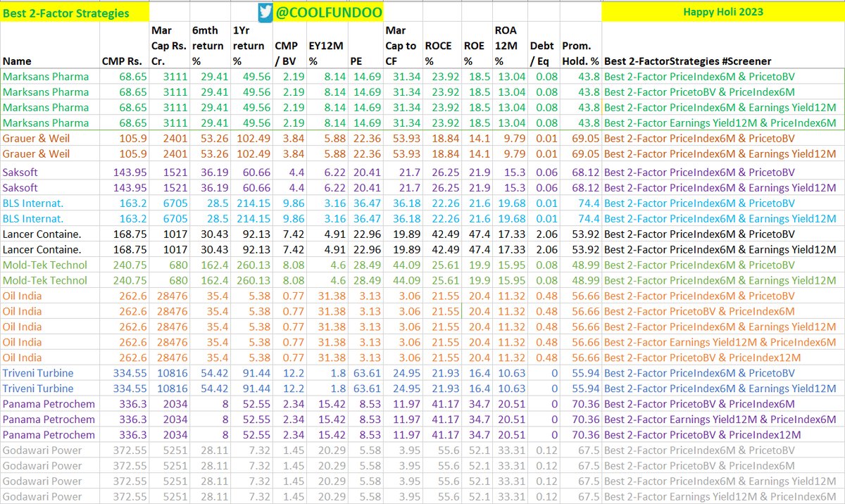Select Saksoft's 'PriceIndex6M & Earnings Yield12M' strategy cell
Viewport: 845px width, 504px height.
(722, 188)
